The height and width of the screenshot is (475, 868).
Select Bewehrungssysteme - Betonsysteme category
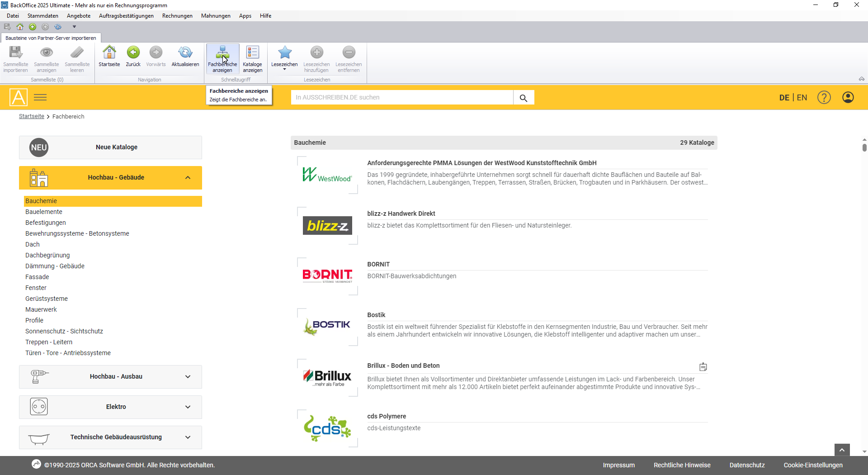click(77, 233)
